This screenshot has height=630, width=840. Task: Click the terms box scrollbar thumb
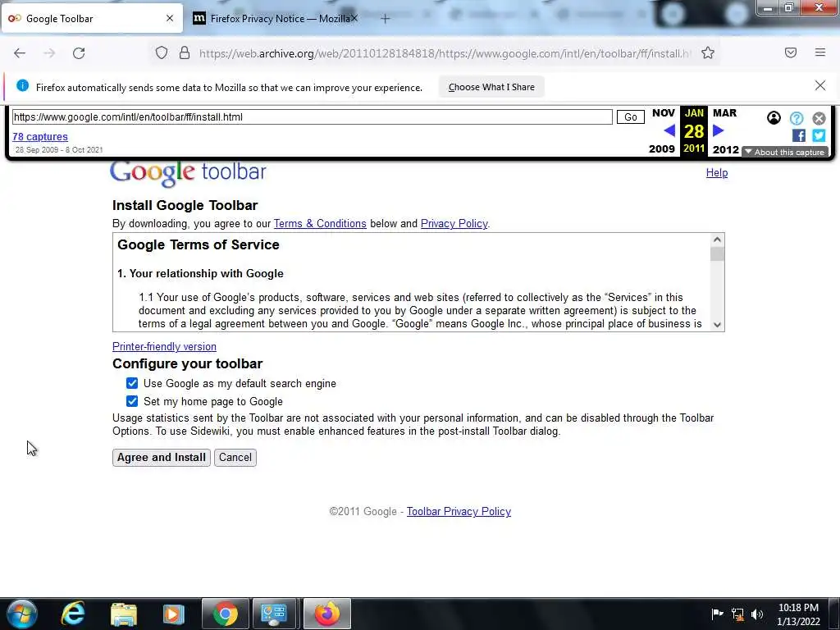point(717,254)
